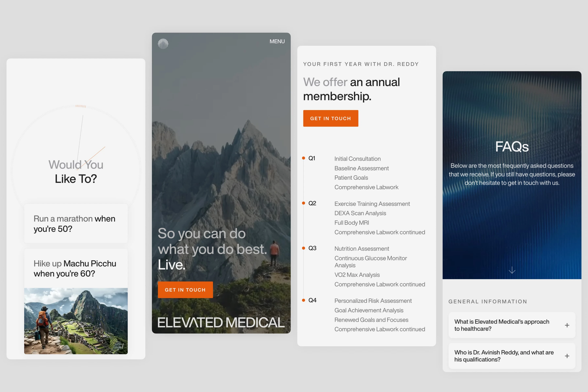Click 'VO2 Max Analysis' item
588x392 pixels.
pos(357,275)
